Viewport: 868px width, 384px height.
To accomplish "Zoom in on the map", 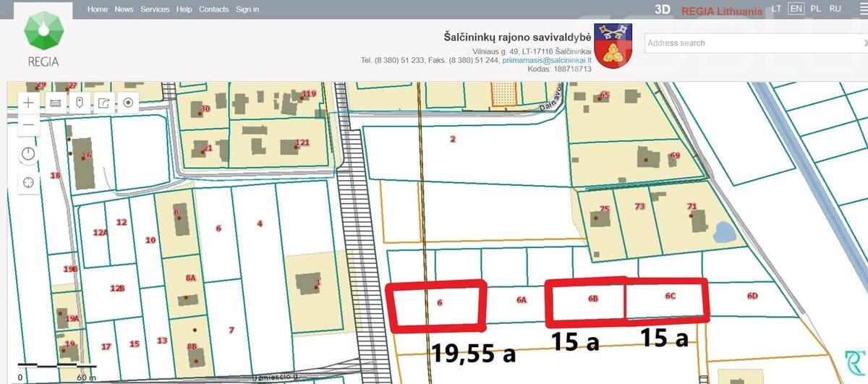I will pyautogui.click(x=28, y=103).
